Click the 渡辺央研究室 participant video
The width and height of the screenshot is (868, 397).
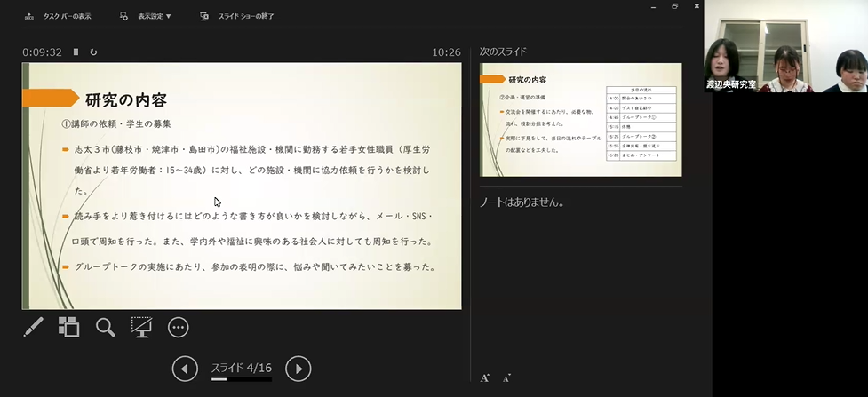(x=786, y=46)
